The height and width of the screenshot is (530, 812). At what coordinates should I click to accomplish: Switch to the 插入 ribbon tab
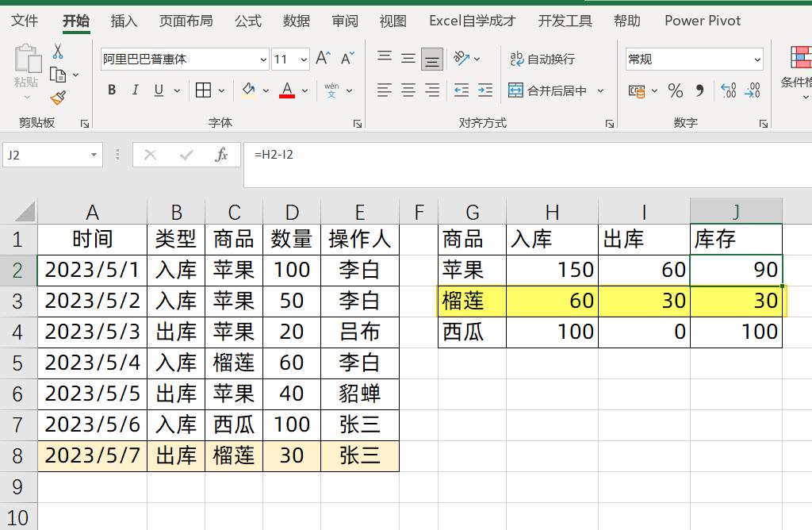click(124, 21)
